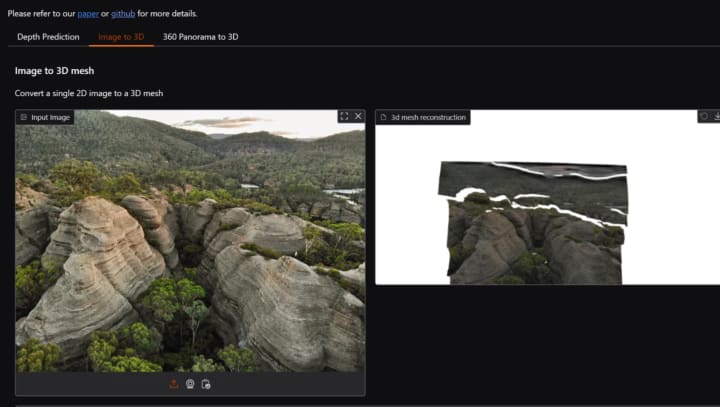Click the upload image icon below the input
The image size is (720, 407).
pos(174,384)
